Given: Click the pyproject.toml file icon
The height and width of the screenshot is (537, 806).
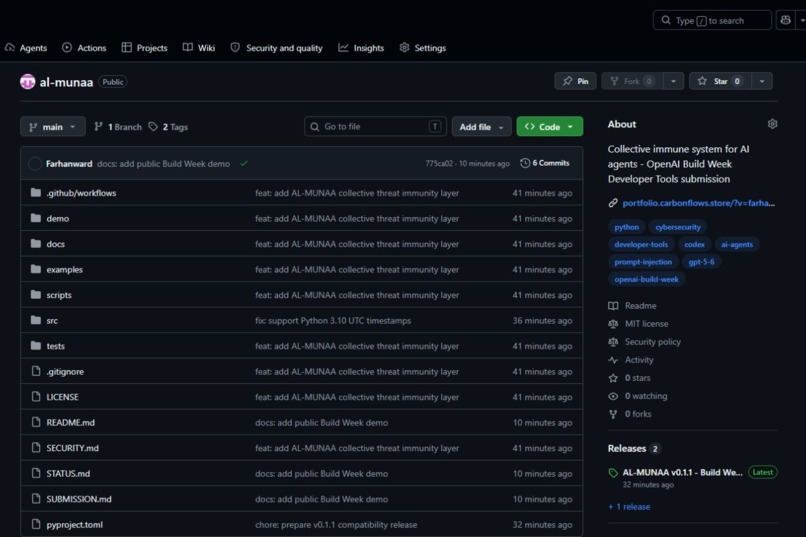Looking at the screenshot, I should pos(35,524).
